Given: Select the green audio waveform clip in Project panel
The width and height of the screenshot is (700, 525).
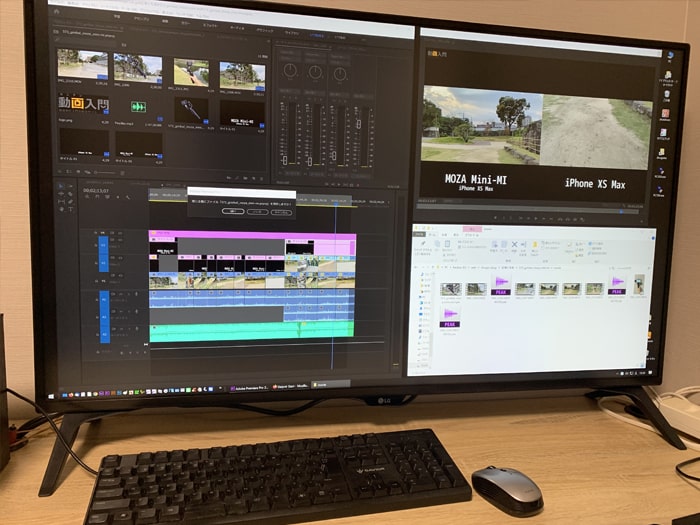Looking at the screenshot, I should 138,106.
